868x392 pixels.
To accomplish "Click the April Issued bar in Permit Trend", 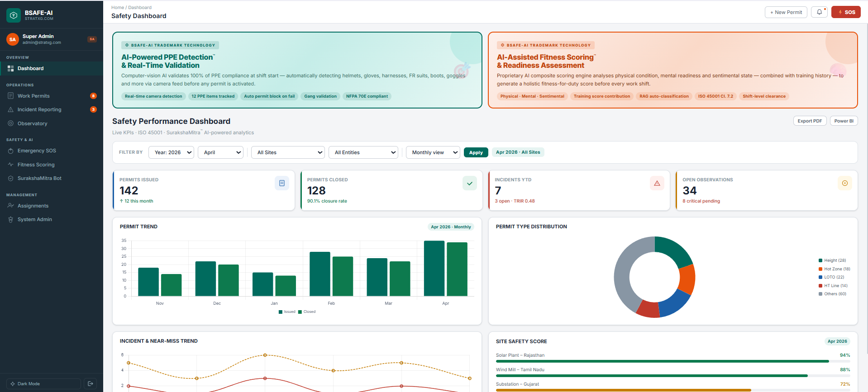I will pyautogui.click(x=434, y=269).
